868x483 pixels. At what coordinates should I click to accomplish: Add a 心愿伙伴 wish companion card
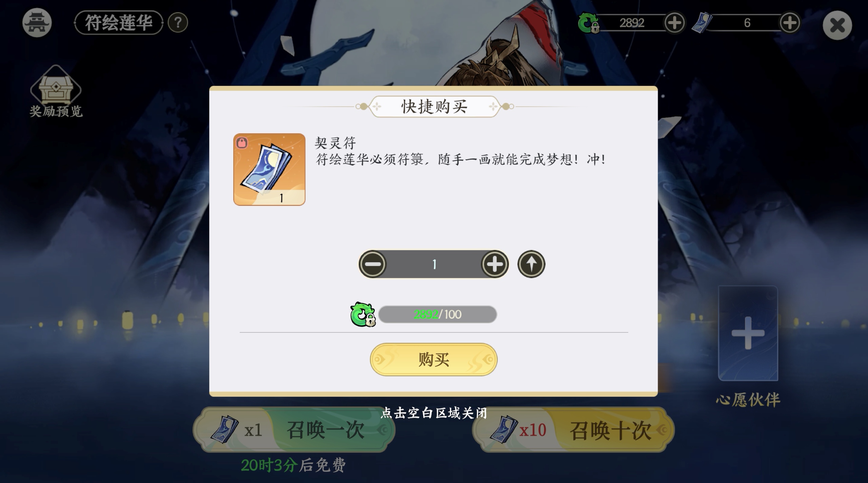coord(748,333)
